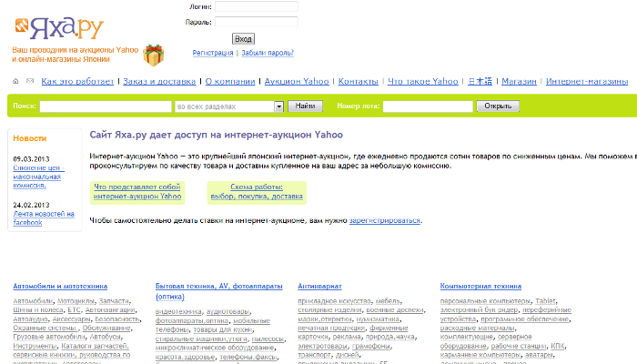Open Шины и колеса subcategory link
The width and height of the screenshot is (637, 364).
(38, 310)
